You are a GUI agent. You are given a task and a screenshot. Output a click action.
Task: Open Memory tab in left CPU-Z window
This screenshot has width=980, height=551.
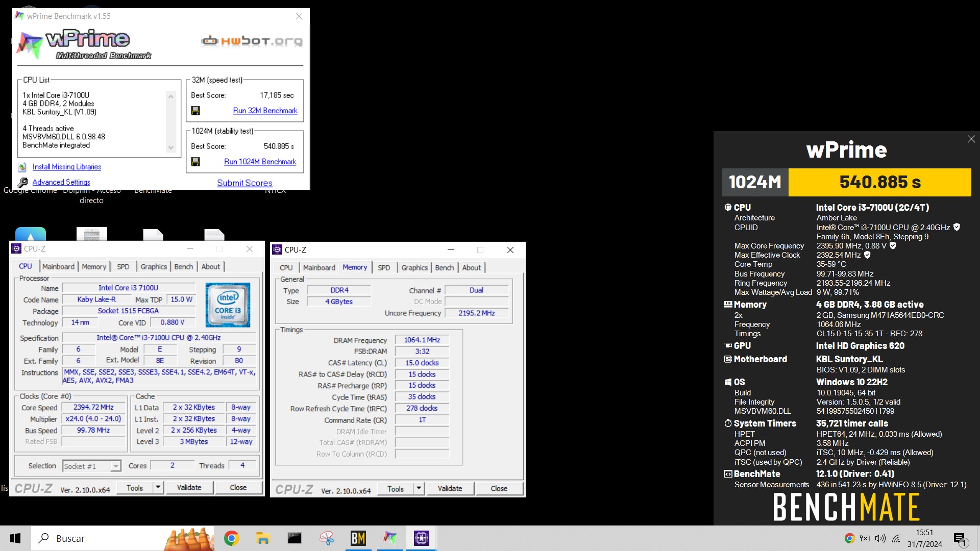pos(94,266)
